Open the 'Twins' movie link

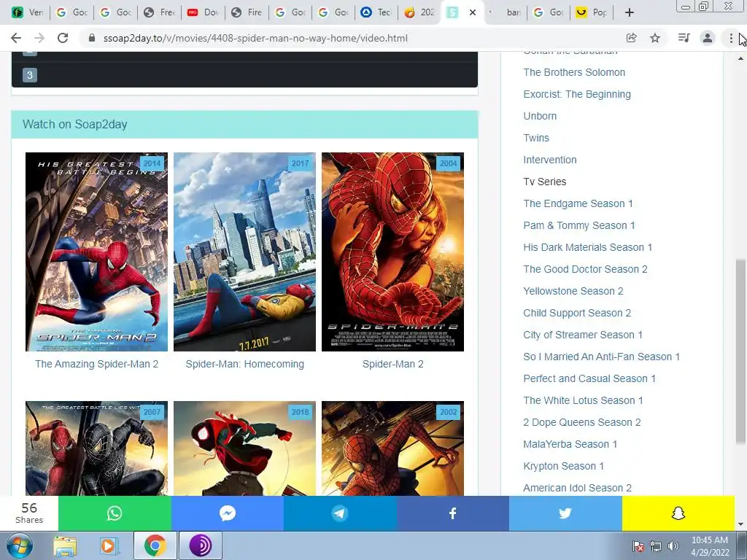[x=536, y=138]
